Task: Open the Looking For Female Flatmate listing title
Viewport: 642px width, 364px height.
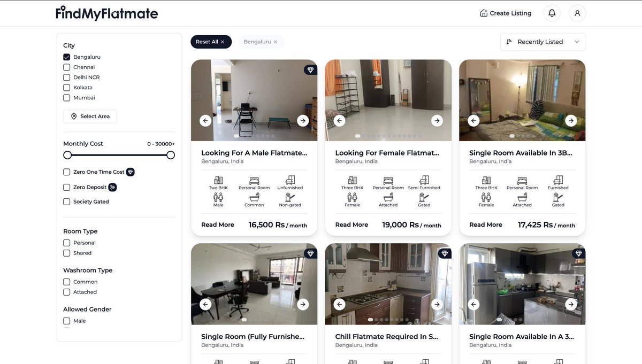Action: click(387, 153)
